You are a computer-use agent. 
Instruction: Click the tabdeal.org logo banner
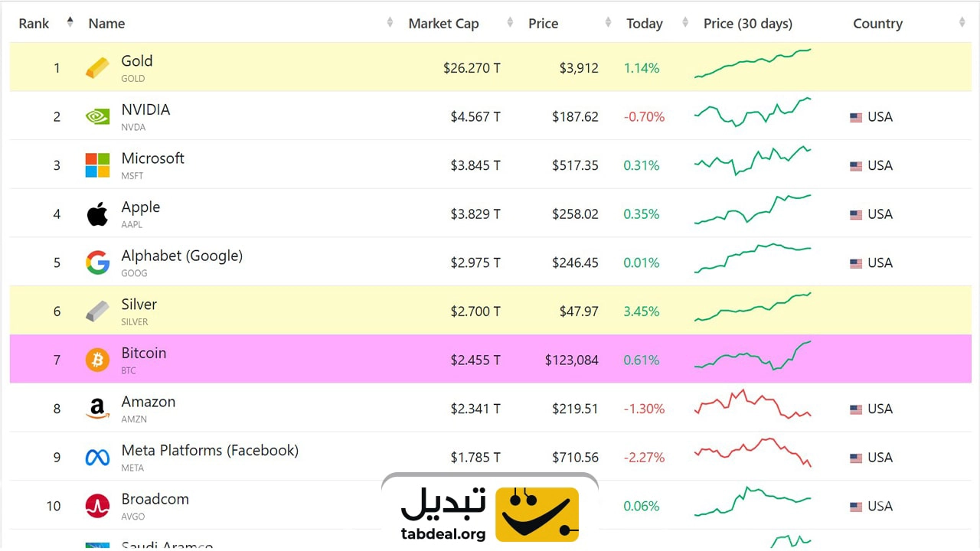tap(490, 513)
